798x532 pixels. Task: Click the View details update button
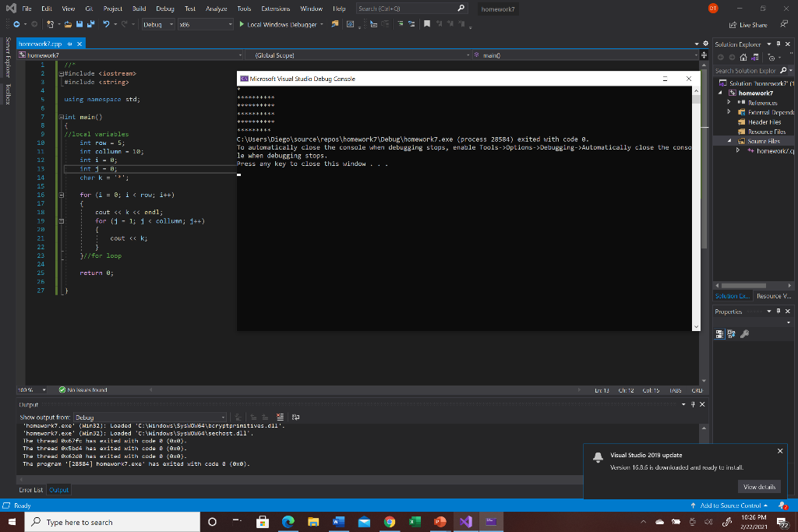tap(759, 486)
